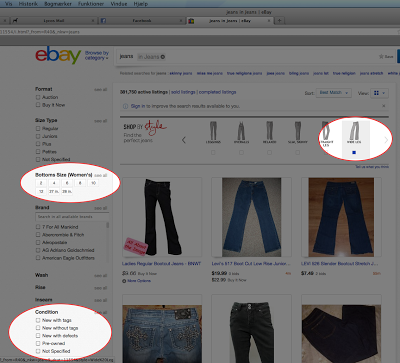
Task: Click related search 'skinny jeans'
Action: coord(181,73)
